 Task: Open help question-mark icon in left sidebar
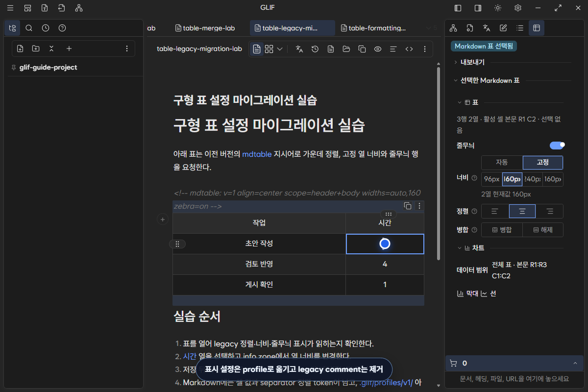coord(62,28)
